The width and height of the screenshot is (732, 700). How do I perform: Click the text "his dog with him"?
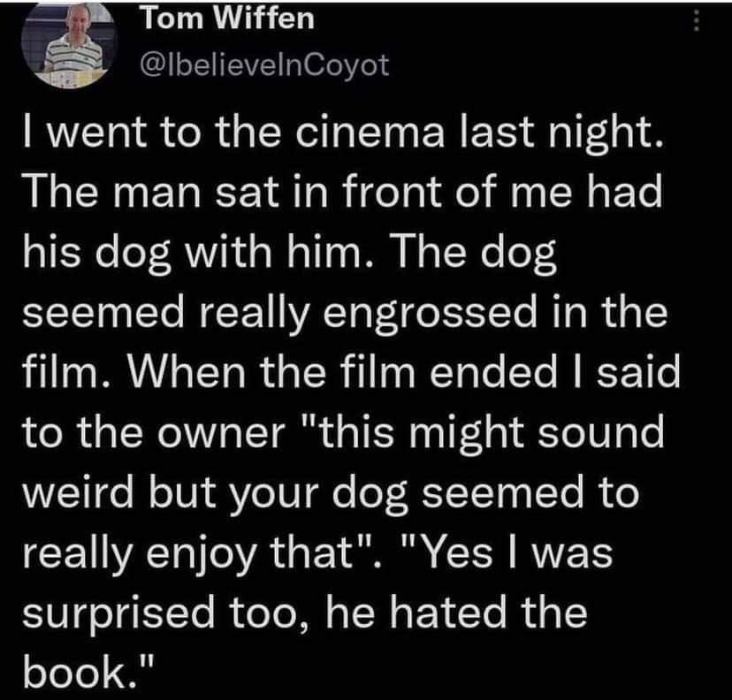(x=193, y=253)
